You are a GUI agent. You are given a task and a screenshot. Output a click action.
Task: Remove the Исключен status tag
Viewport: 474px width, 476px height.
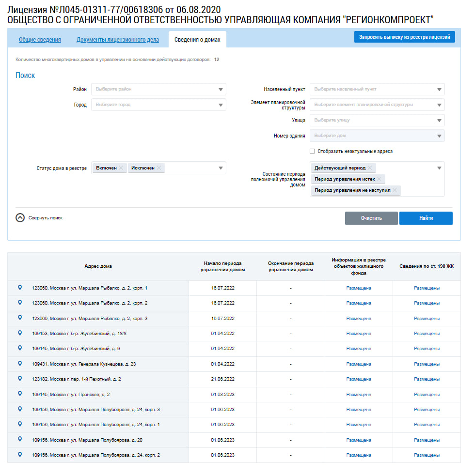[159, 168]
